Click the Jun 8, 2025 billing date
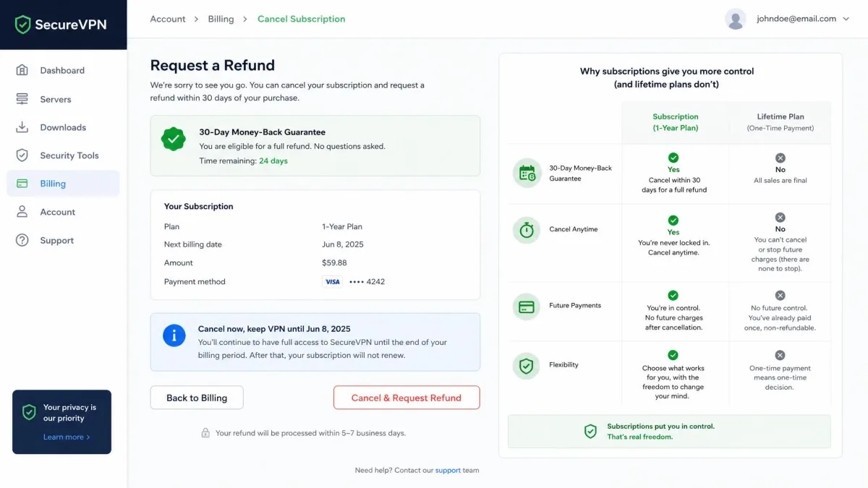Screen dimensions: 868x488 point(344,244)
